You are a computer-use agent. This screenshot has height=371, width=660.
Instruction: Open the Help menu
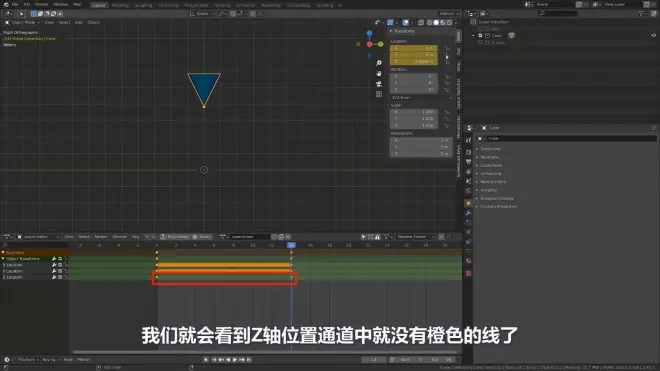pyautogui.click(x=77, y=4)
